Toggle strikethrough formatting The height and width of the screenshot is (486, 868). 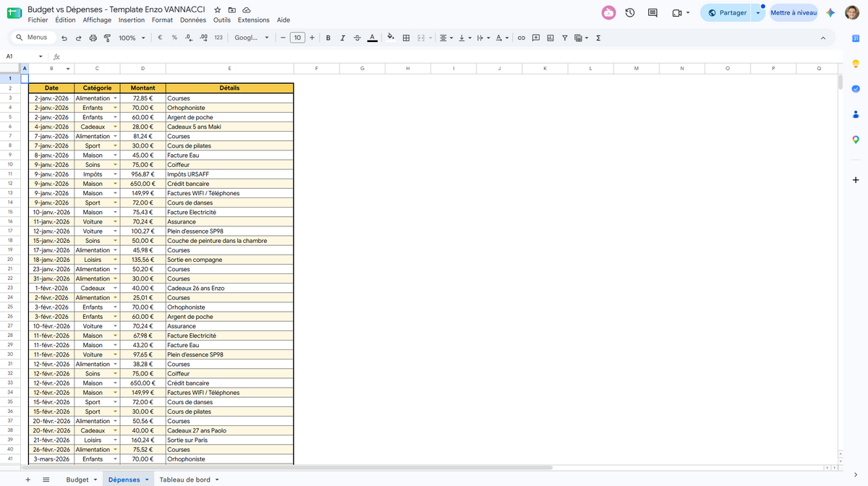357,38
